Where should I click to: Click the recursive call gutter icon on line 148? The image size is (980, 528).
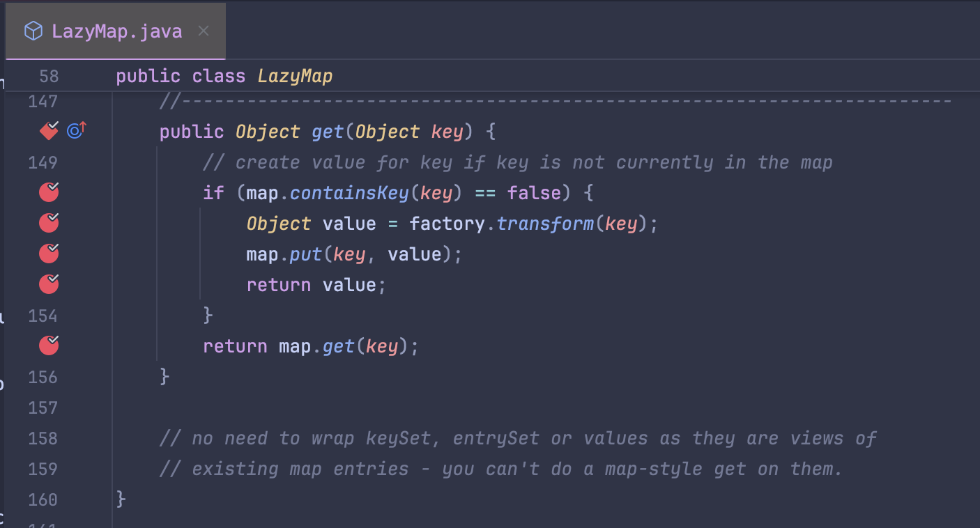75,130
